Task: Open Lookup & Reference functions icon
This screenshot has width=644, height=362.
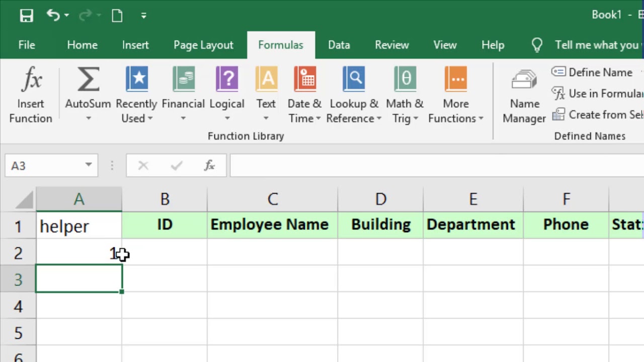Action: click(x=354, y=79)
